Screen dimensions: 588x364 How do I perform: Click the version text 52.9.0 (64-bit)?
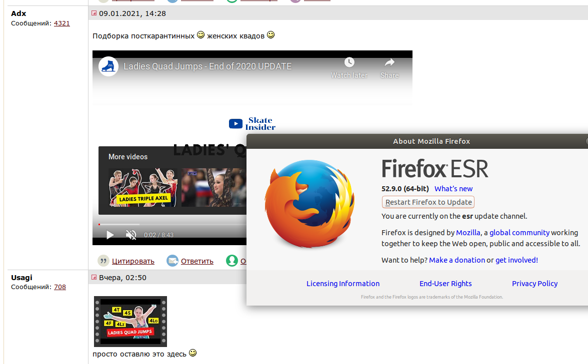click(x=405, y=189)
